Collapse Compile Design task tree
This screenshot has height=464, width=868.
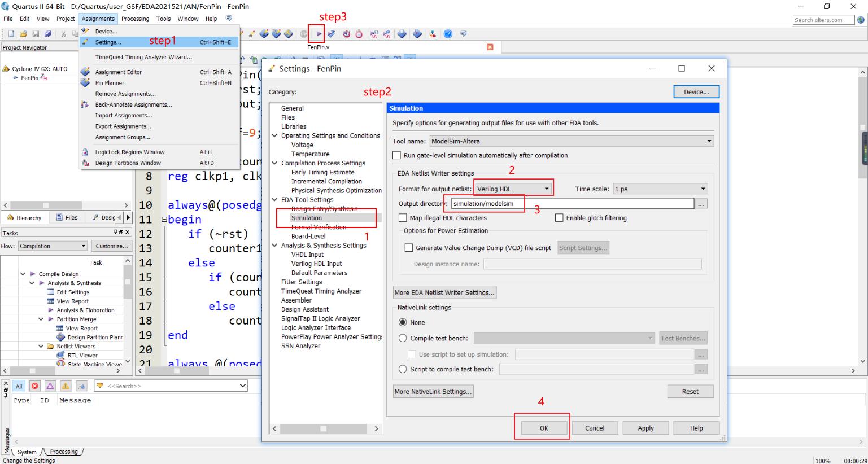click(23, 274)
